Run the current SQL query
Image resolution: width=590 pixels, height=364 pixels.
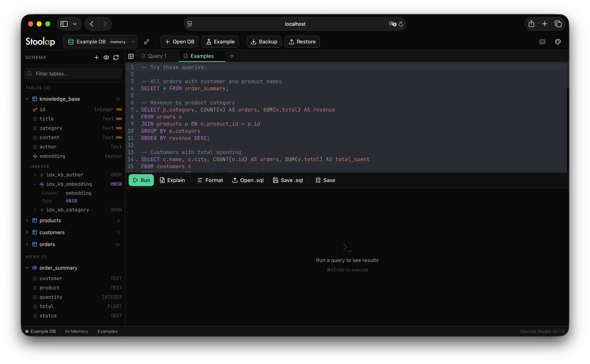tap(141, 180)
